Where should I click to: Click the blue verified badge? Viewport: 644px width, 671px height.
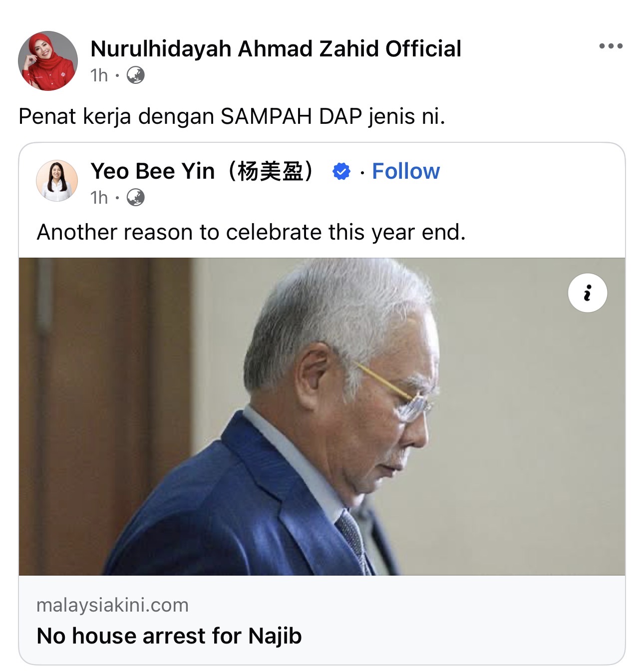[x=341, y=172]
